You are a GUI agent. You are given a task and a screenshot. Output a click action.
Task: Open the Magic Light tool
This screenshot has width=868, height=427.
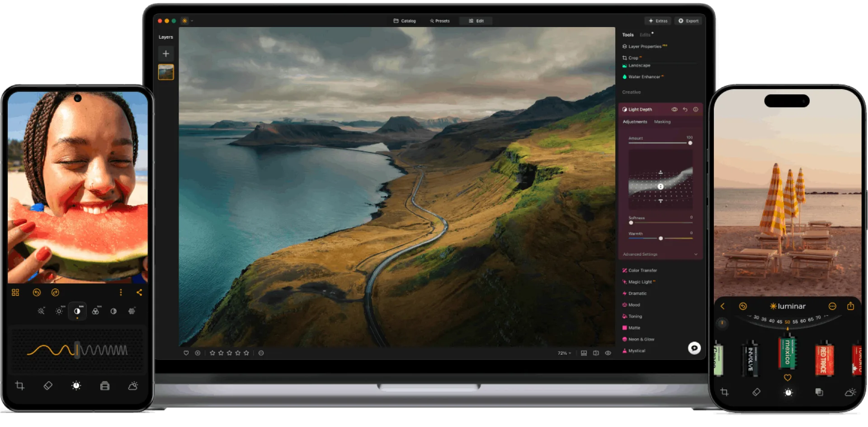click(638, 282)
